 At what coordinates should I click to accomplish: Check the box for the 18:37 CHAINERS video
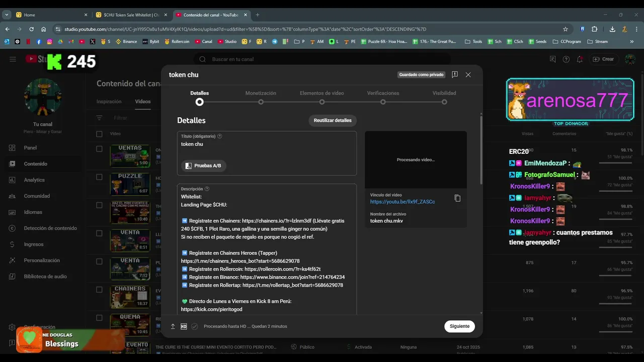tap(99, 290)
